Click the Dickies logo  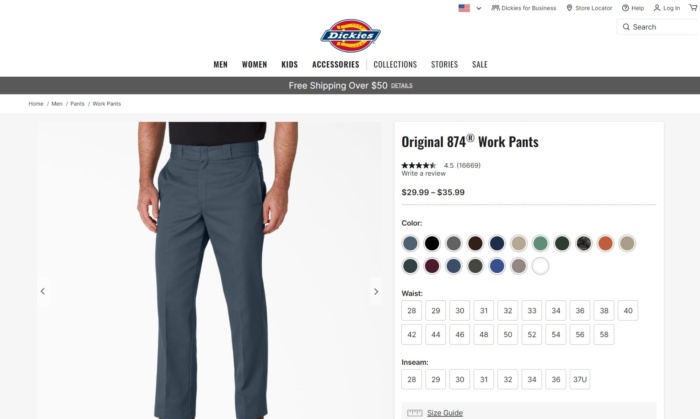350,35
